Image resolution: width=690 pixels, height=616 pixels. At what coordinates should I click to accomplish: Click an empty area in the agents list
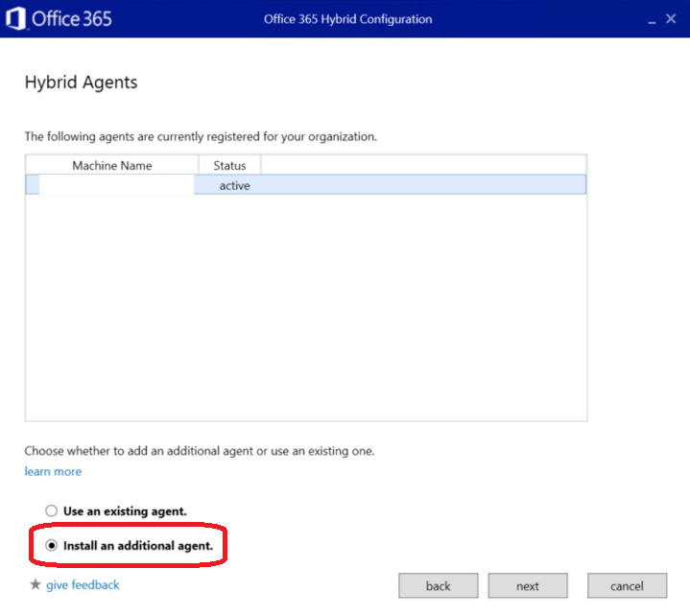(305, 307)
